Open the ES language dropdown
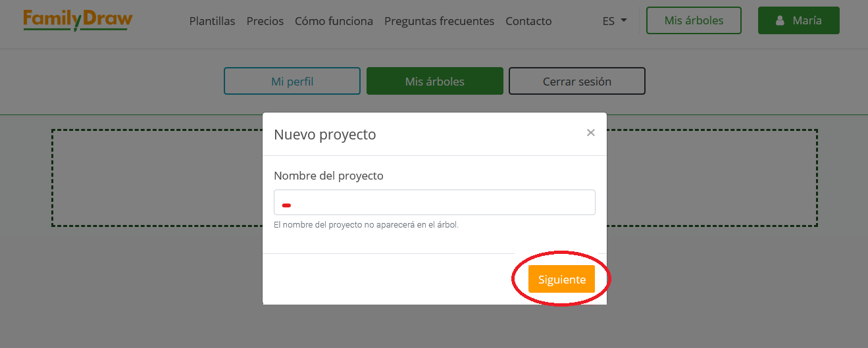 [614, 21]
